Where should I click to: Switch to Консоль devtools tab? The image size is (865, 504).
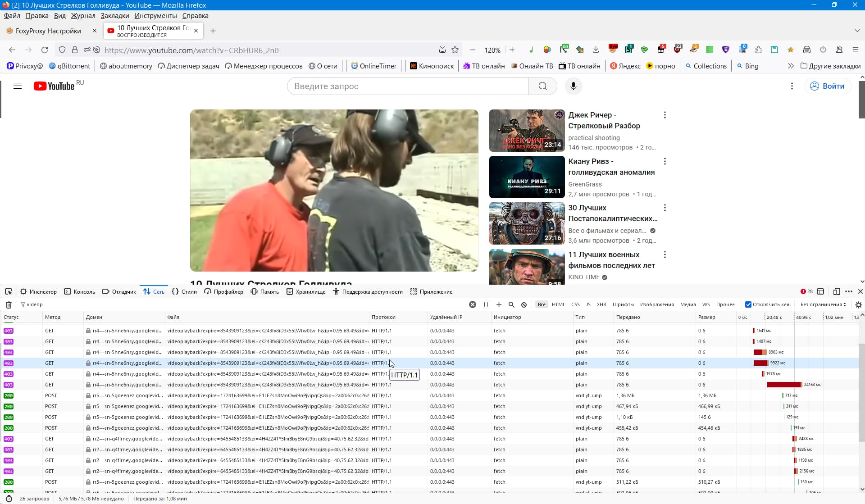tap(80, 291)
